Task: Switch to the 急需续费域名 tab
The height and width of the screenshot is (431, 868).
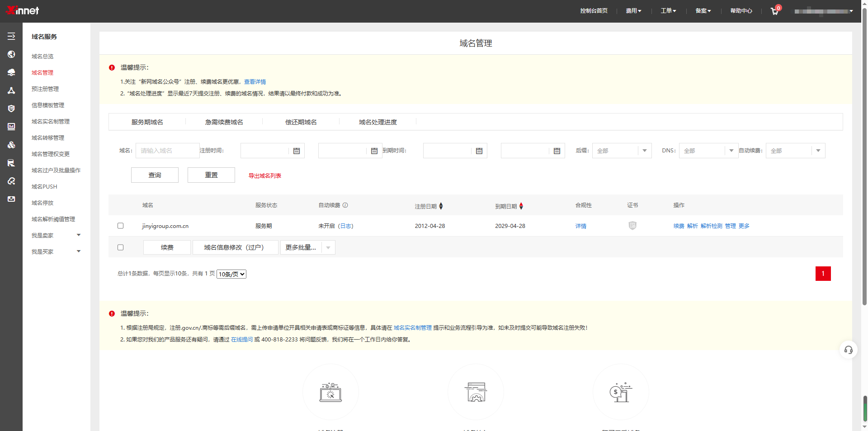Action: tap(224, 122)
